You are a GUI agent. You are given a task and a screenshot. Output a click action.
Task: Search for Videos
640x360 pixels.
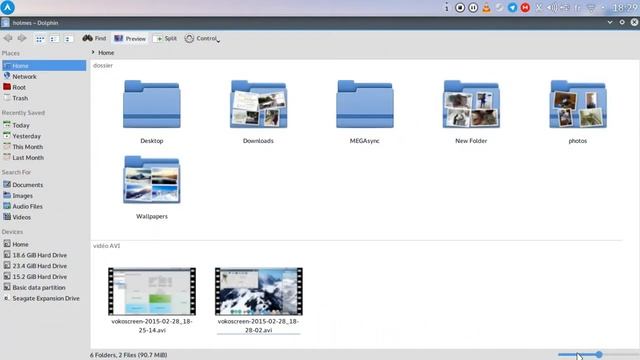point(44,217)
